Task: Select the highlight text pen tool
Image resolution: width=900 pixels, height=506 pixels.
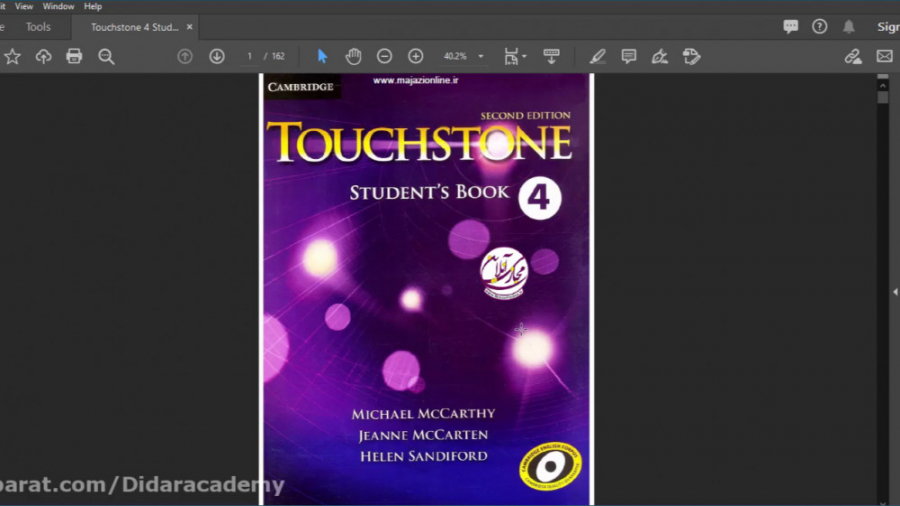Action: [598, 56]
